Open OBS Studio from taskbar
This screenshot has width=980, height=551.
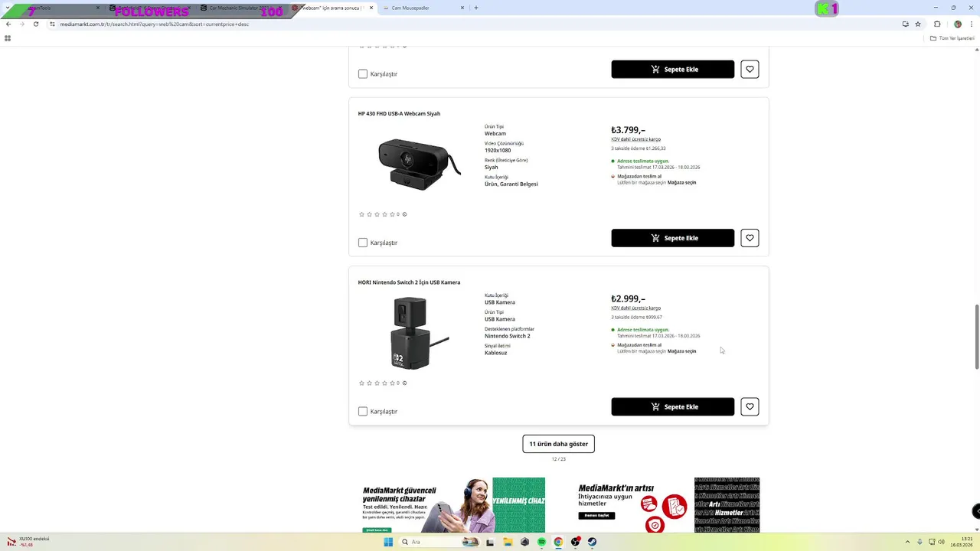[x=575, y=542]
